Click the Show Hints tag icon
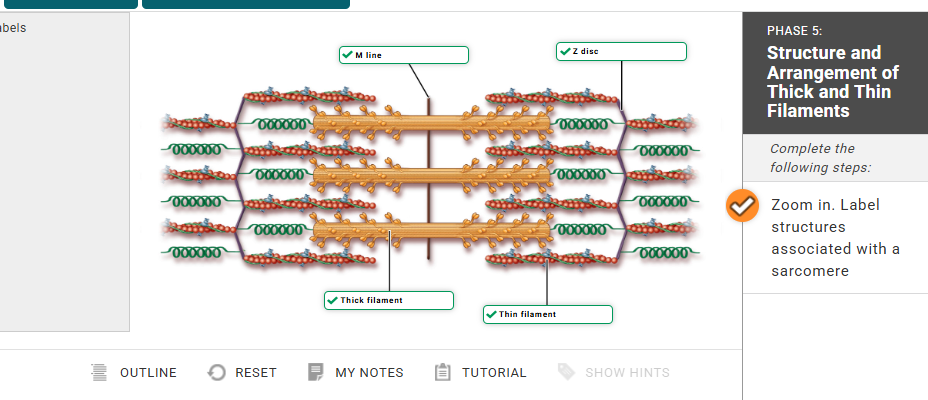Image resolution: width=928 pixels, height=400 pixels. pyautogui.click(x=566, y=373)
